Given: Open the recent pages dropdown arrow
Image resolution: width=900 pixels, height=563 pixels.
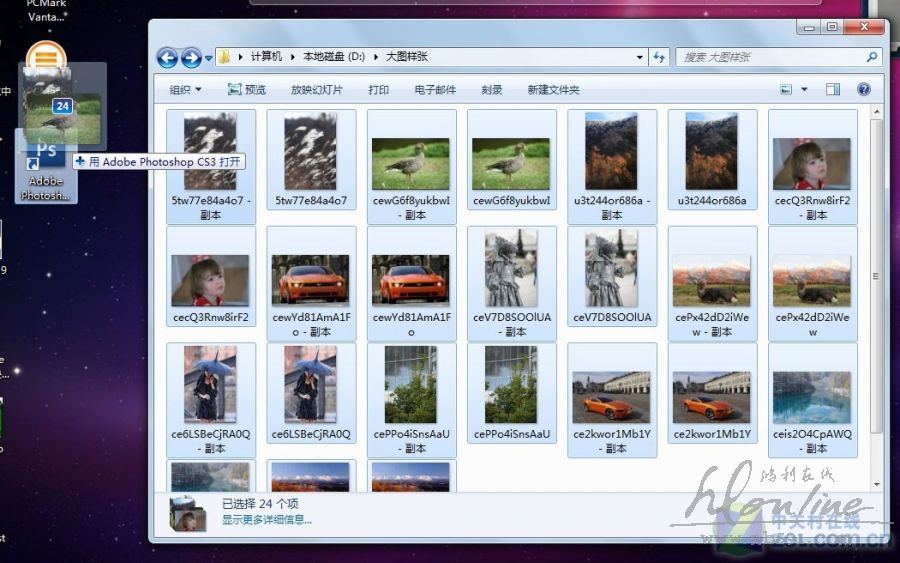Looking at the screenshot, I should pyautogui.click(x=208, y=58).
